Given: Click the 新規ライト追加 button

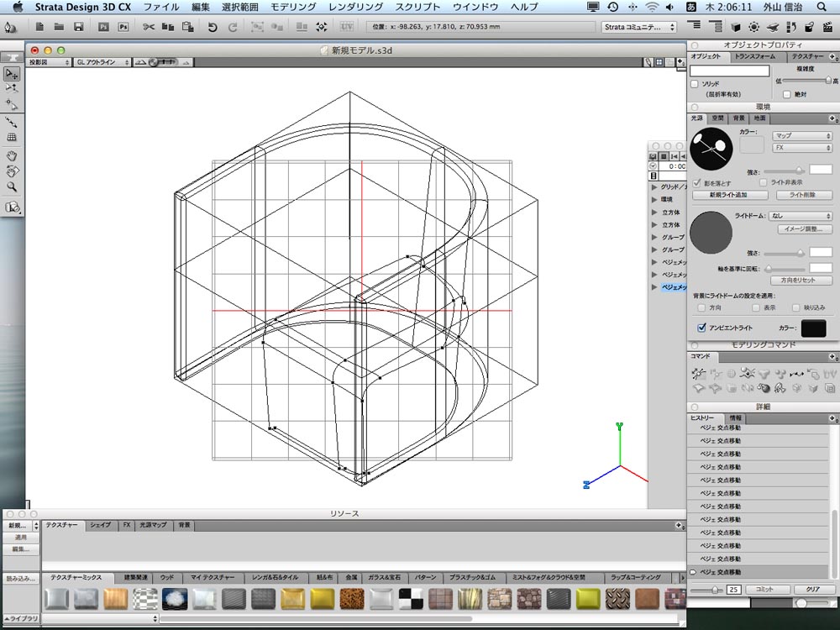Looking at the screenshot, I should [x=728, y=195].
